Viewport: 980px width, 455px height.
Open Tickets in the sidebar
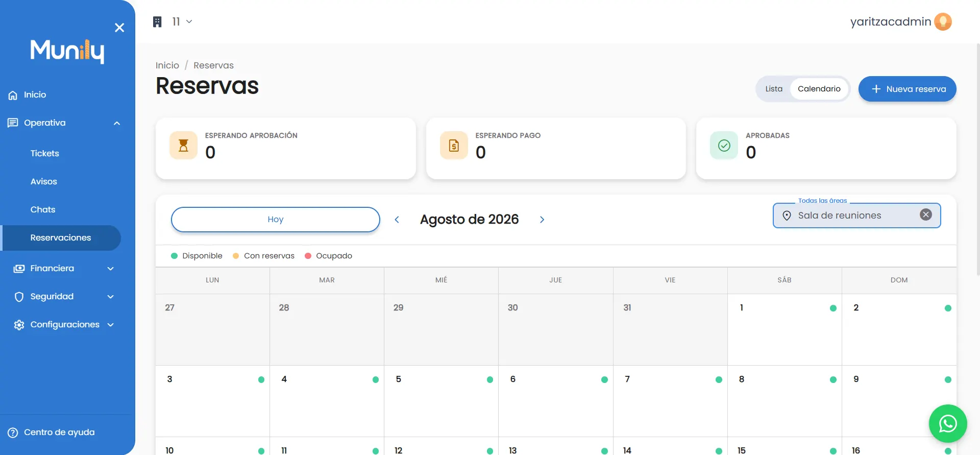44,153
